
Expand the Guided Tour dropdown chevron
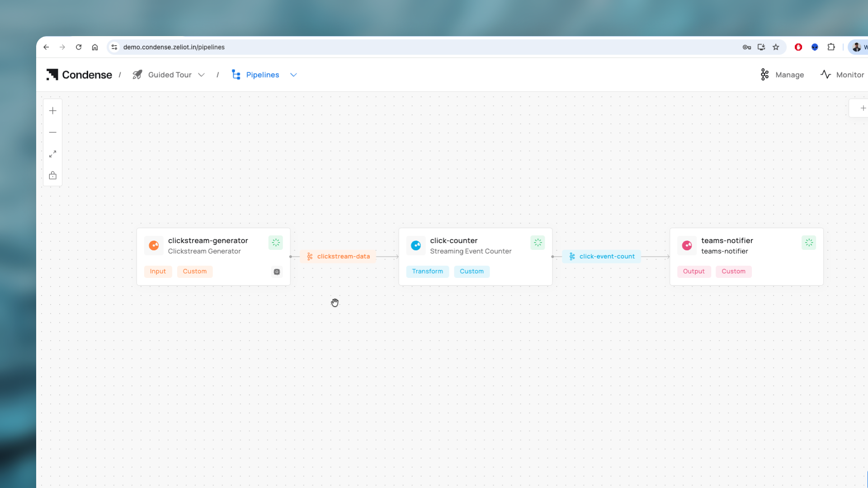coord(202,75)
